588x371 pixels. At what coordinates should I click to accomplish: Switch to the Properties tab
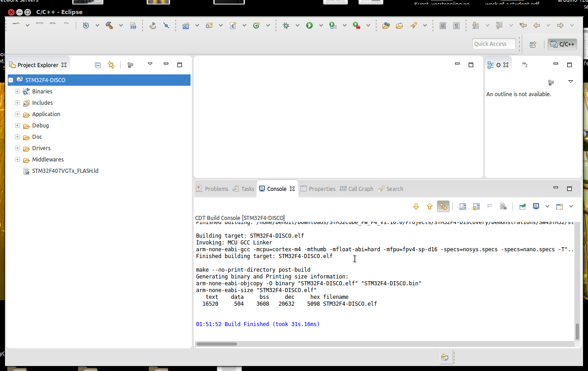(318, 189)
